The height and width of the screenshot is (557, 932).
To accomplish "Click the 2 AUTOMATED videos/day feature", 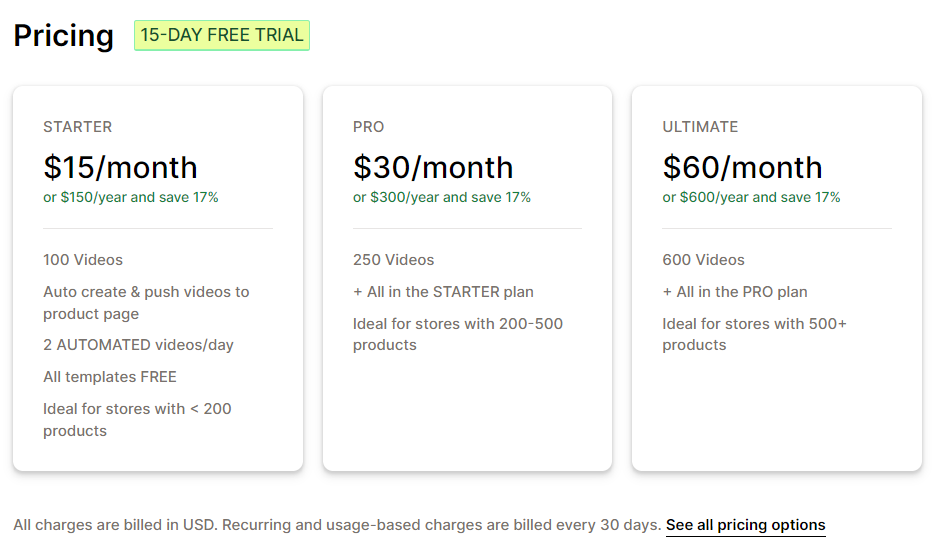I will (x=138, y=345).
